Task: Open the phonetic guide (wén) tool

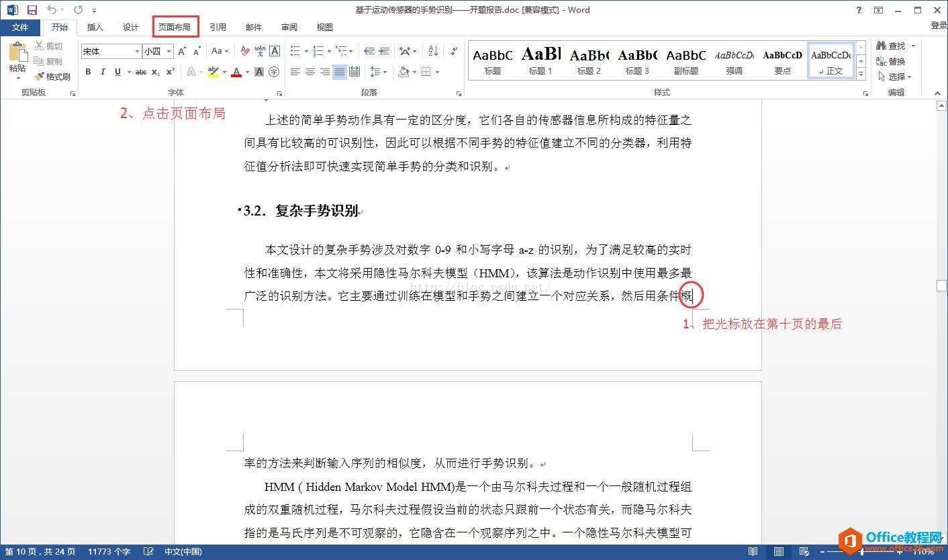Action: (x=260, y=51)
